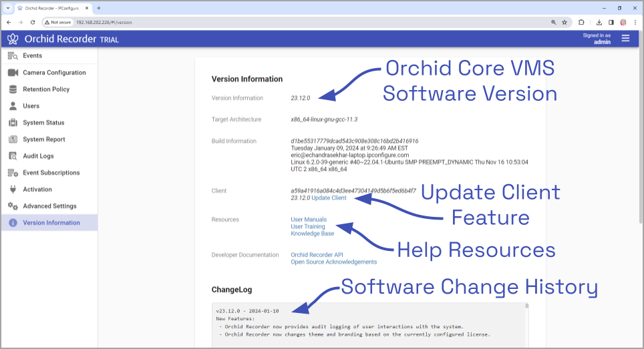Expand the browser tab search dropdown arrow
This screenshot has height=349, width=644.
tap(8, 8)
